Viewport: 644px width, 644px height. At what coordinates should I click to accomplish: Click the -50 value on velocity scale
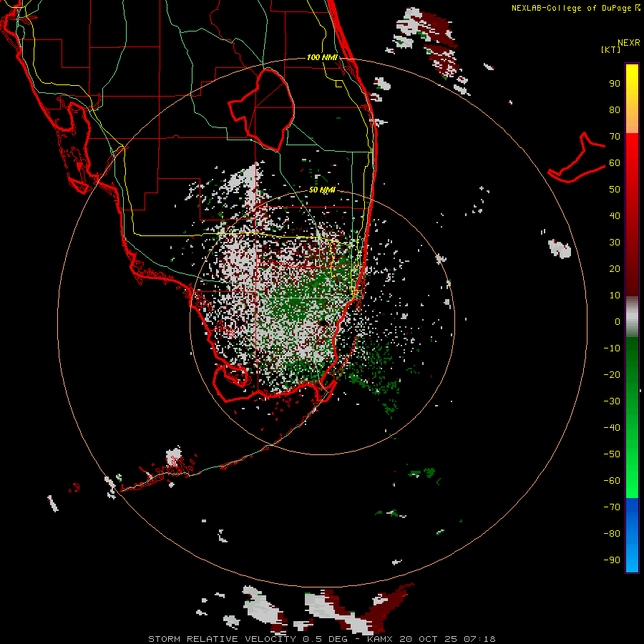coord(612,454)
